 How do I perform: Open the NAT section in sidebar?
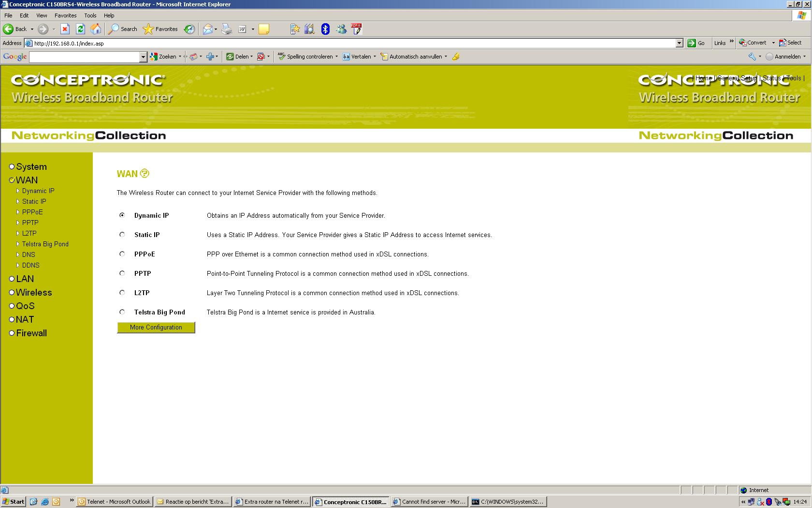tap(25, 319)
